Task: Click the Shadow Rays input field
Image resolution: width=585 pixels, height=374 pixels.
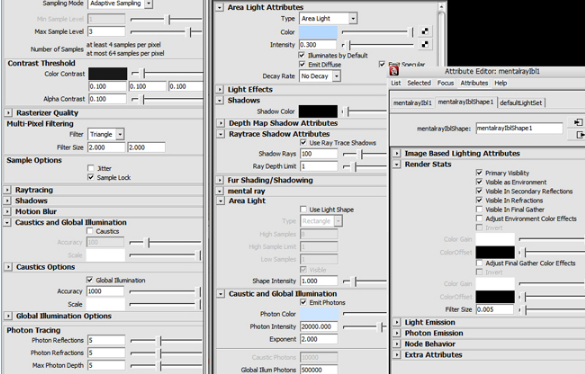Action: tap(319, 154)
